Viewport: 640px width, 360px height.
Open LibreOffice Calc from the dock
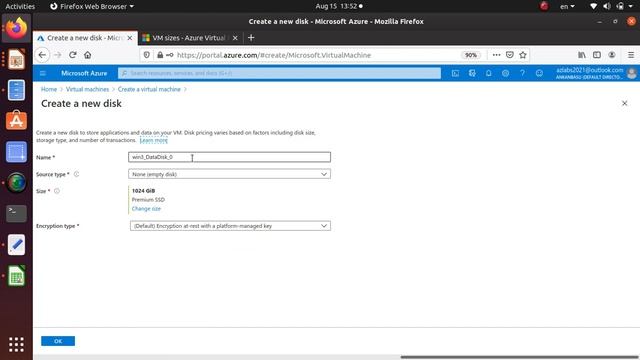click(16, 276)
